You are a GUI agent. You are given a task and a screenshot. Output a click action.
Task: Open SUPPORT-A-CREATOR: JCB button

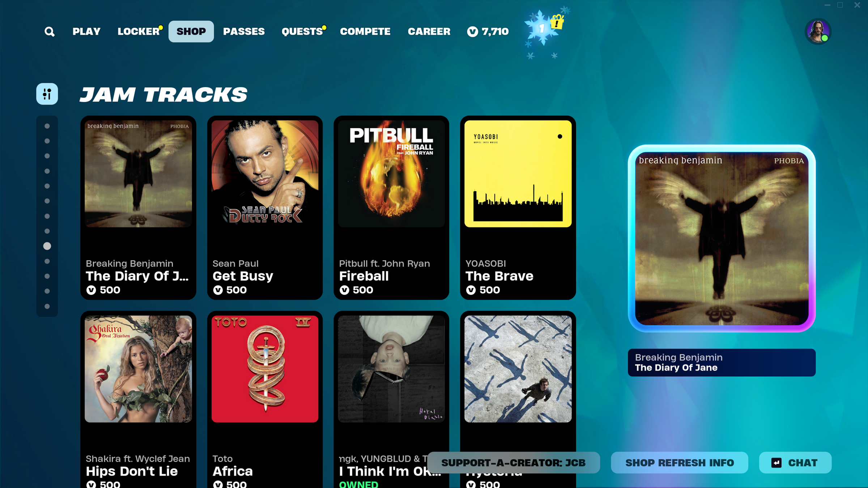513,463
